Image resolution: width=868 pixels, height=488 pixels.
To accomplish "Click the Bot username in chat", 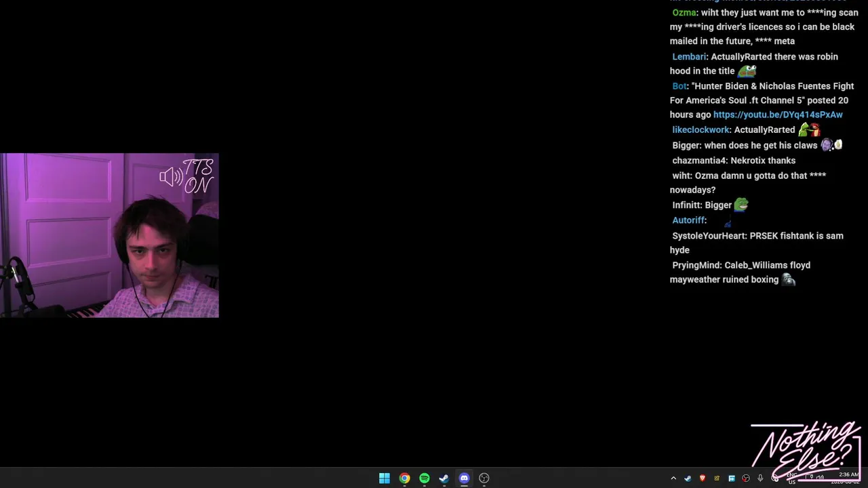I will (679, 86).
